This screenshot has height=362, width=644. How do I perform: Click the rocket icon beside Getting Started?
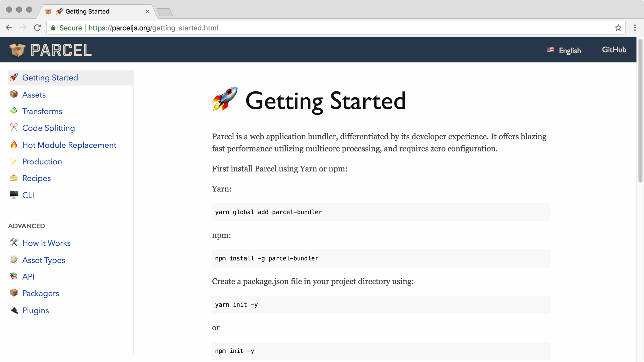click(x=14, y=77)
